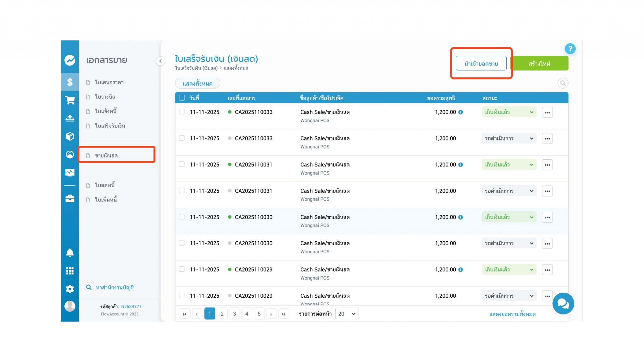This screenshot has width=644, height=362.
Task: Open more options for first CA2025110033 row
Action: point(547,112)
